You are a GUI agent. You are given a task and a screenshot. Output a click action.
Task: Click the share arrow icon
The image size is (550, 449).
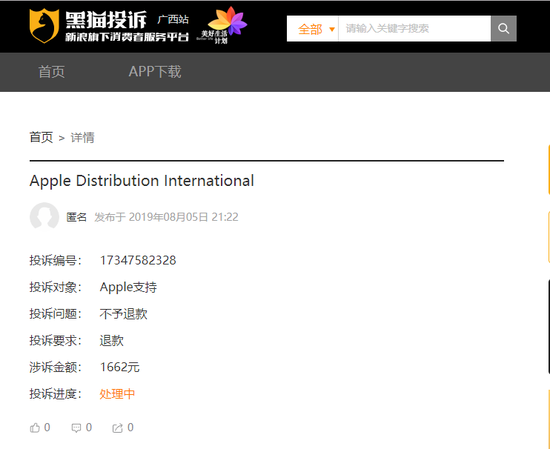point(118,428)
